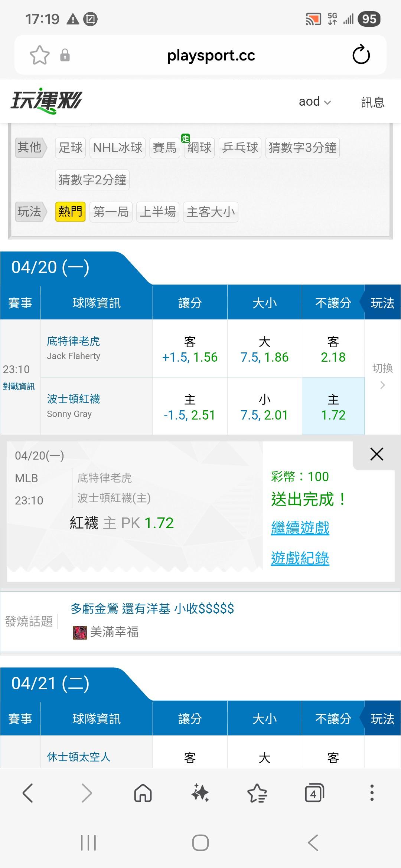
Task: Open 遊戲紀錄 link
Action: [x=300, y=558]
